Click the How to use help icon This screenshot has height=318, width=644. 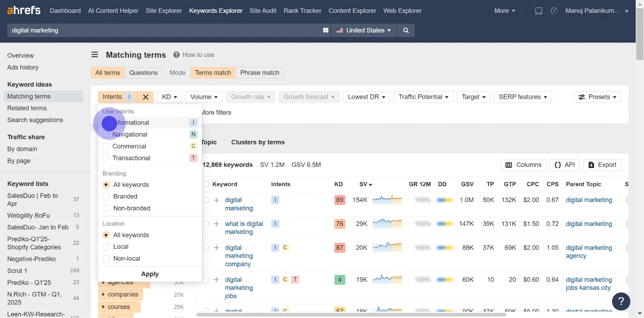[x=176, y=55]
